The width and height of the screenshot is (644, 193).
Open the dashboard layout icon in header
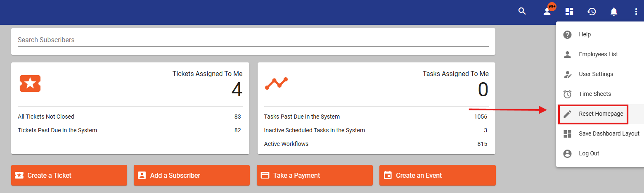pyautogui.click(x=569, y=12)
